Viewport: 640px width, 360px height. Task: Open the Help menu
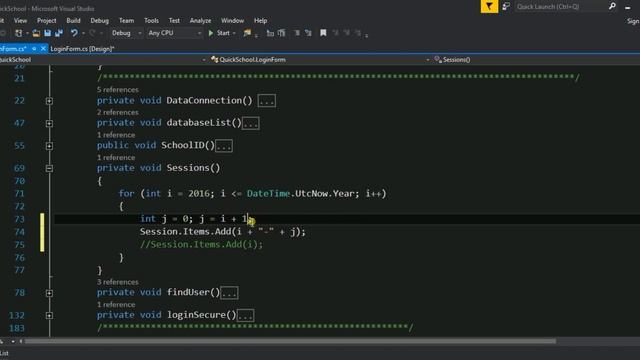click(x=260, y=20)
